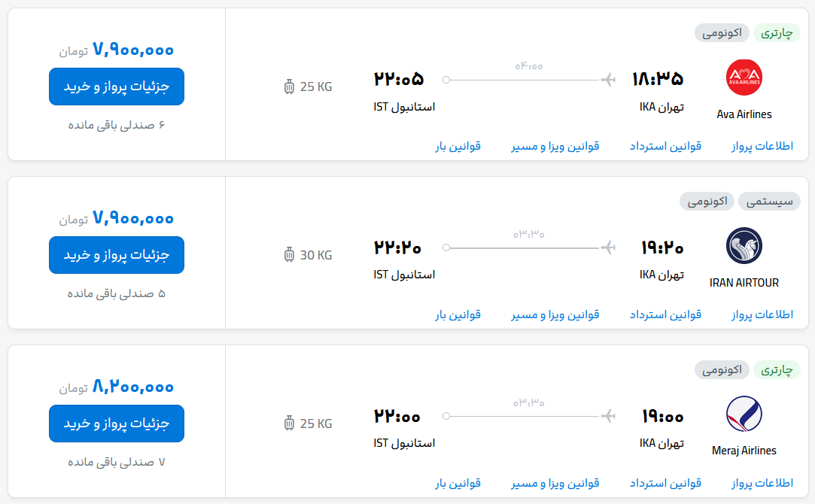Open purchase details for the Ava Airlines flight

[x=117, y=87]
